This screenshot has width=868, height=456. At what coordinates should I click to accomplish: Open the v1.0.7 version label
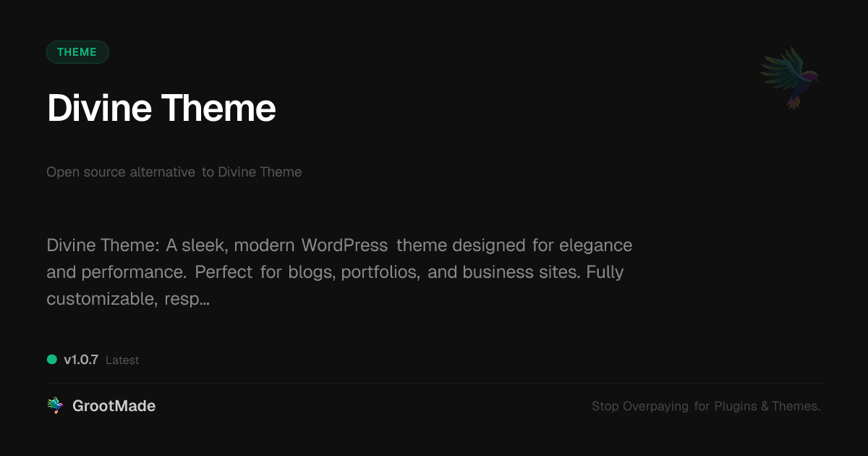(81, 360)
